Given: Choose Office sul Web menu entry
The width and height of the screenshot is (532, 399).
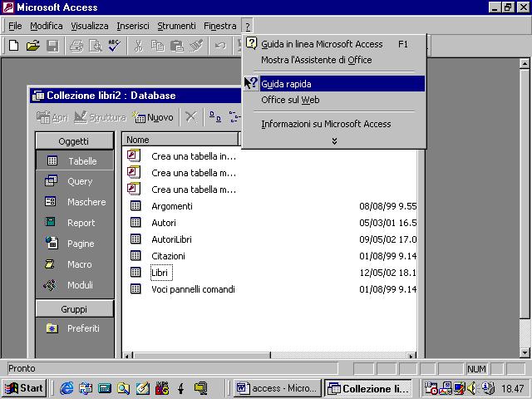Looking at the screenshot, I should (334, 100).
